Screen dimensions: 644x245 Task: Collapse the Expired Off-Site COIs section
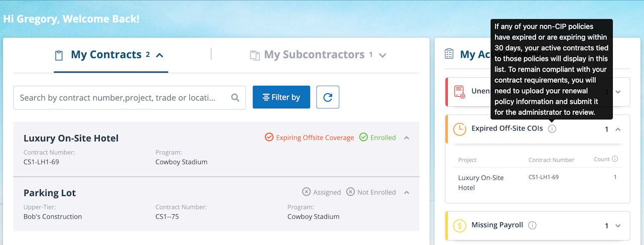pos(618,130)
